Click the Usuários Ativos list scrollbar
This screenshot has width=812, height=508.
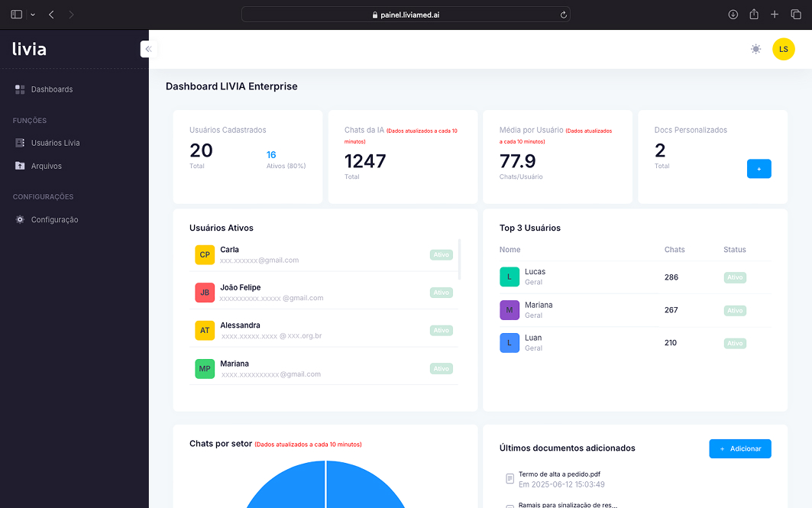tap(459, 260)
